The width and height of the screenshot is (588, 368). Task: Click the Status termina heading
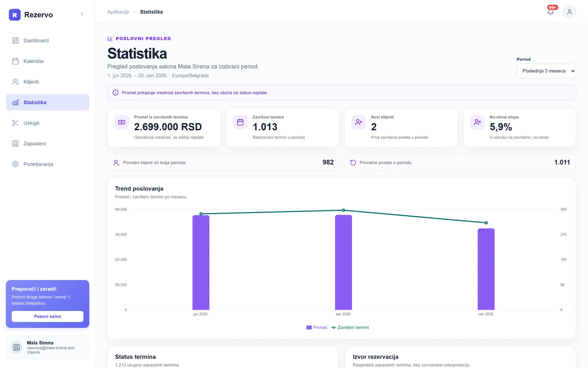coord(135,357)
